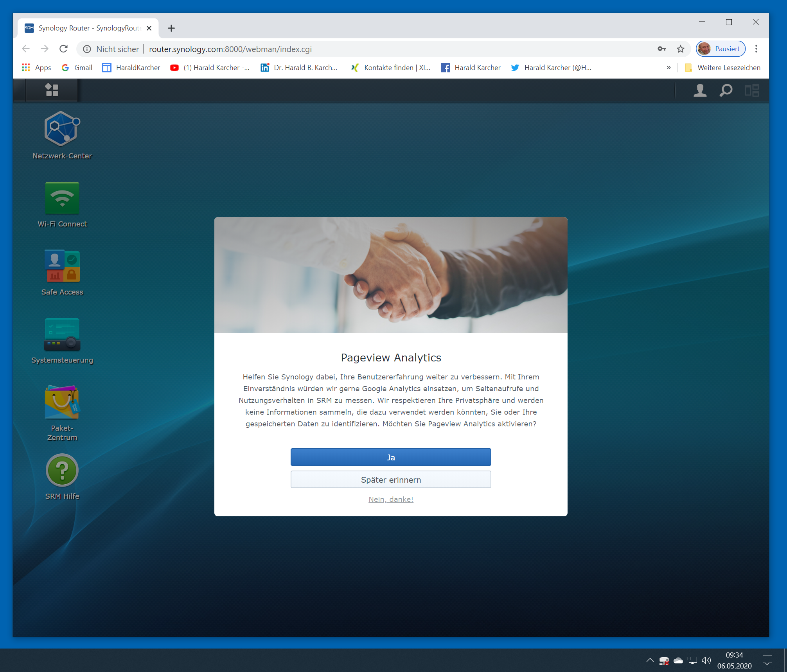Click the Ja button
The image size is (787, 672).
click(x=390, y=457)
